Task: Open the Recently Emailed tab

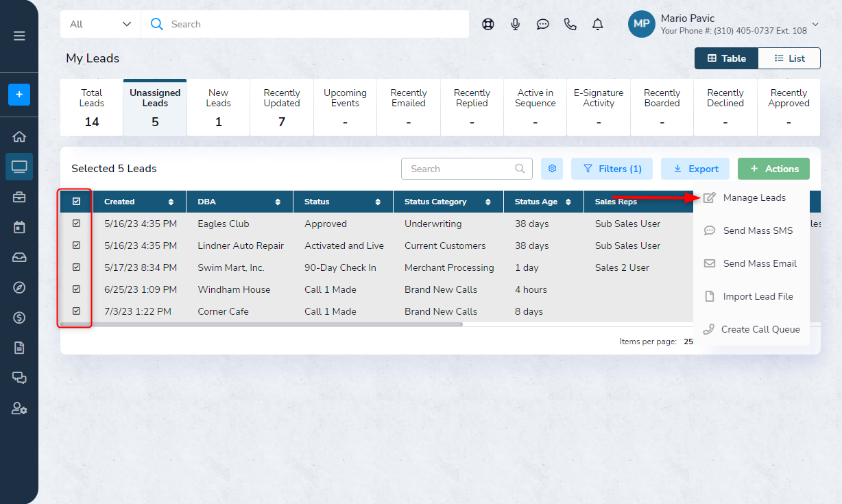Action: (409, 108)
